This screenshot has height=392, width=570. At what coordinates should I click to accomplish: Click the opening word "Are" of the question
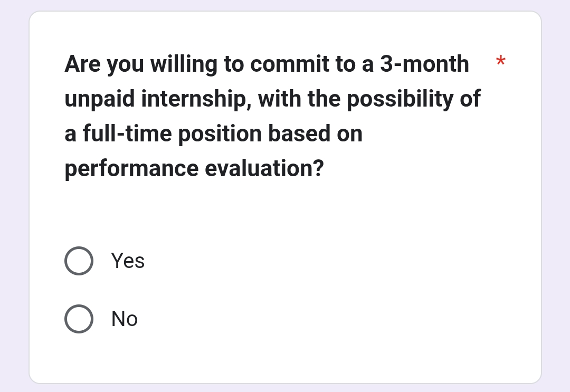(x=82, y=64)
